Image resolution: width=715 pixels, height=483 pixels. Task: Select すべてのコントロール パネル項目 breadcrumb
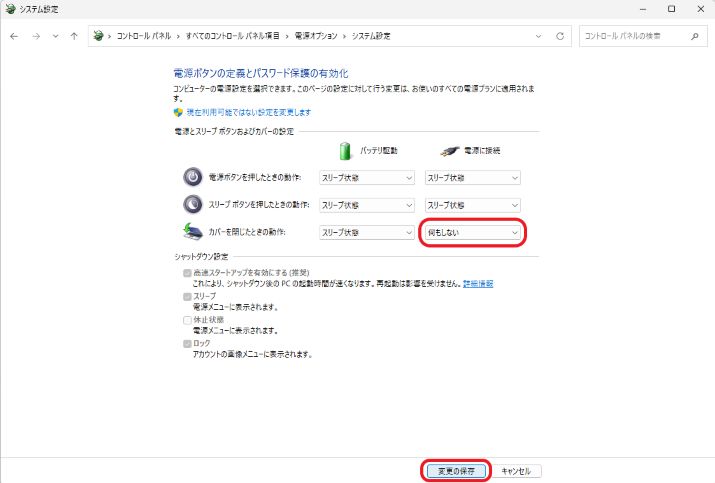point(232,36)
